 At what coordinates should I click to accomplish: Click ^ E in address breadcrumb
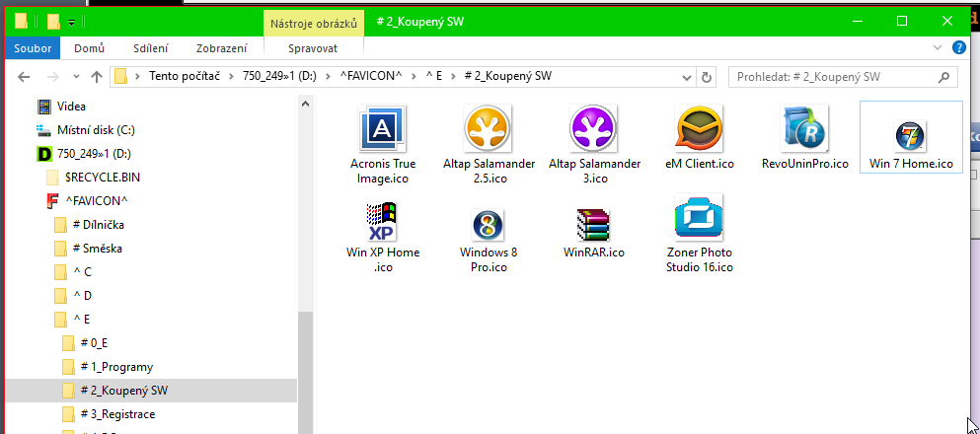pyautogui.click(x=434, y=77)
